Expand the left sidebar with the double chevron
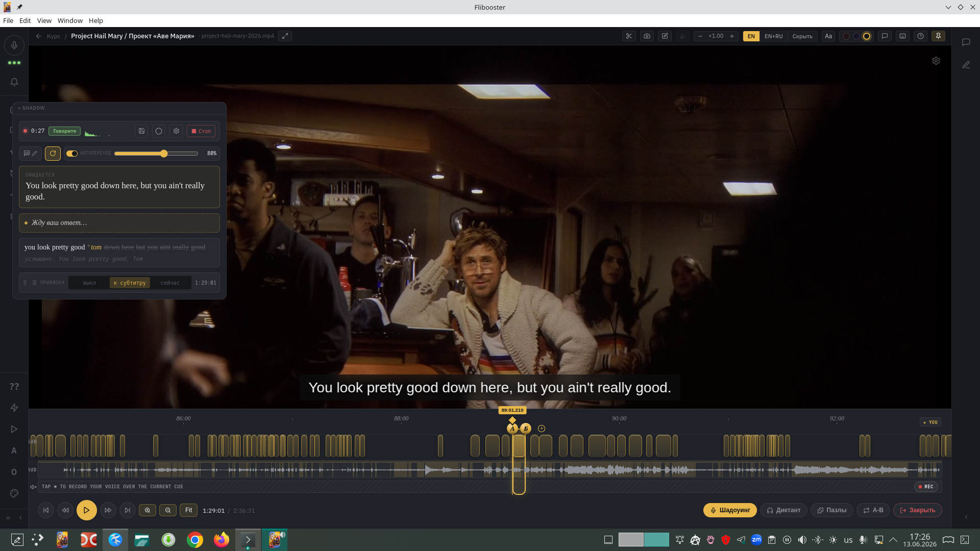This screenshot has height=551, width=980. pos(8,518)
